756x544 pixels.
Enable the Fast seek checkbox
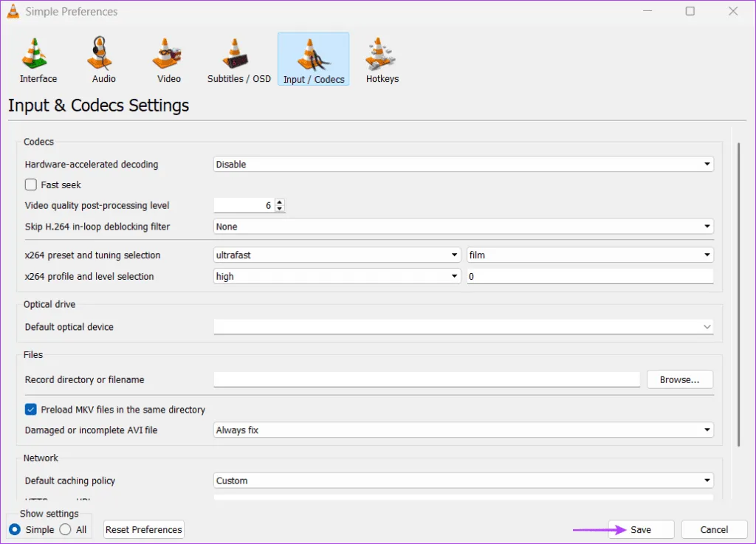click(x=31, y=185)
